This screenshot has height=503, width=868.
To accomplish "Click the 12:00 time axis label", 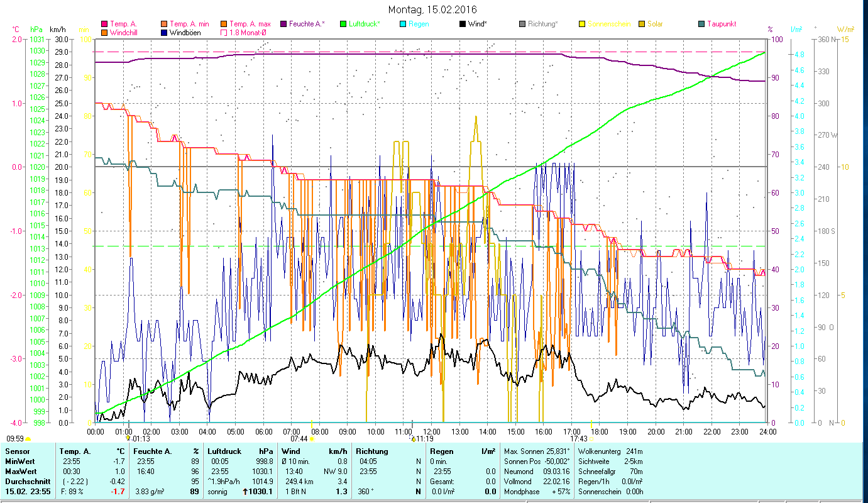I will [x=431, y=431].
